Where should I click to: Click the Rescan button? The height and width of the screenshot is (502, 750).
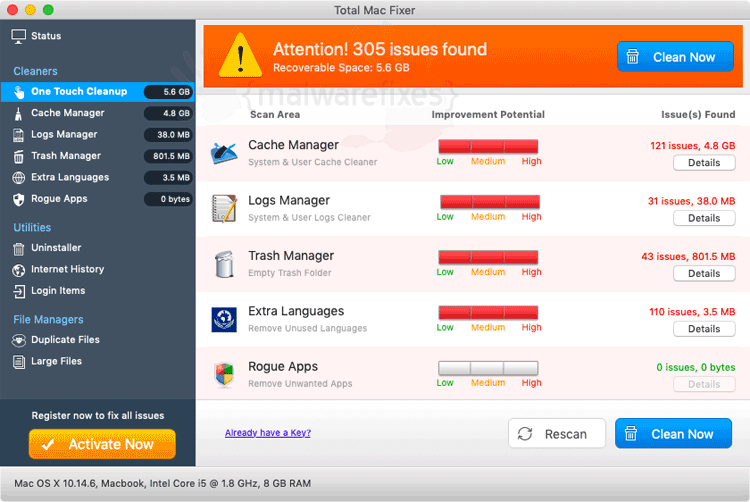click(557, 434)
